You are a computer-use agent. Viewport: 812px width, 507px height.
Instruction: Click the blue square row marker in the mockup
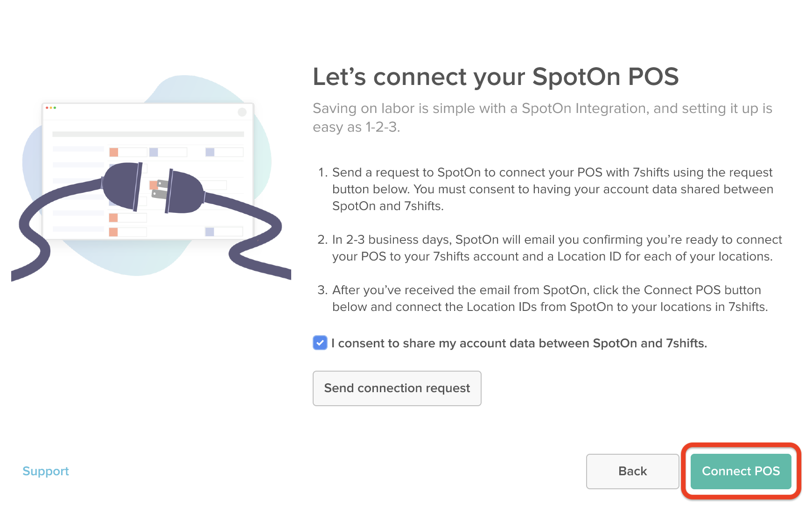[154, 152]
